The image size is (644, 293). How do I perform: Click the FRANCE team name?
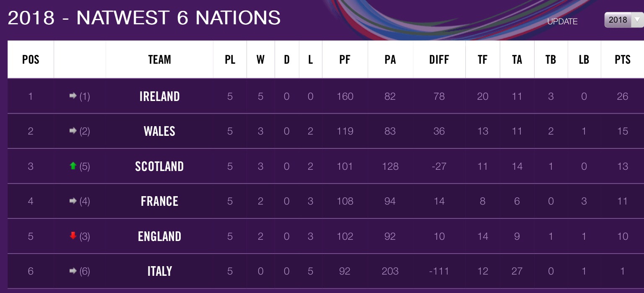coord(159,201)
